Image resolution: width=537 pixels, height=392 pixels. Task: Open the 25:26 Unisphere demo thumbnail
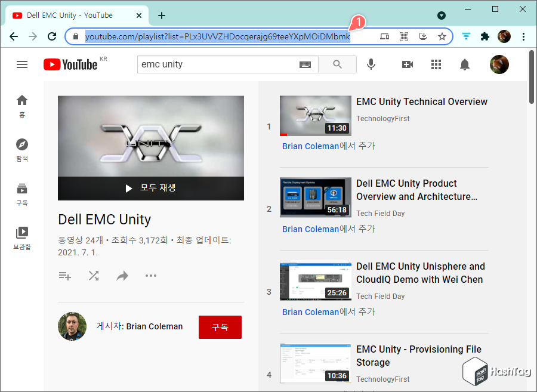(x=316, y=280)
